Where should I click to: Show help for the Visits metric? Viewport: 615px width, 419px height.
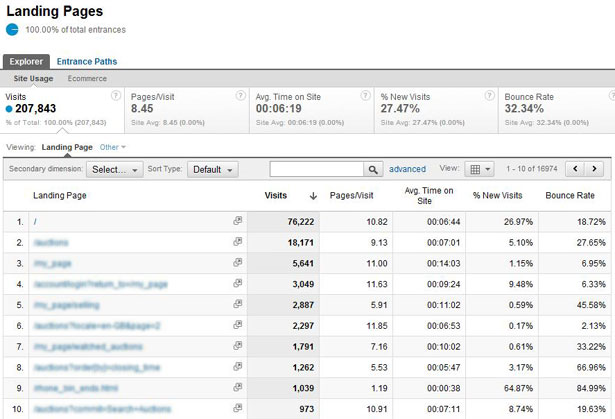coord(116,95)
